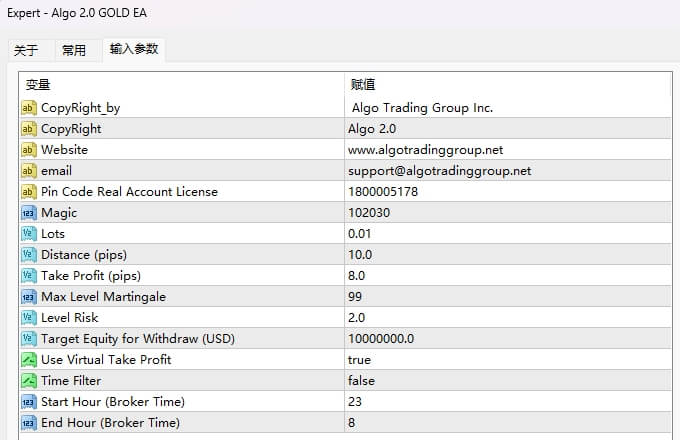Edit Target Equity value 10000000.0

(x=381, y=339)
